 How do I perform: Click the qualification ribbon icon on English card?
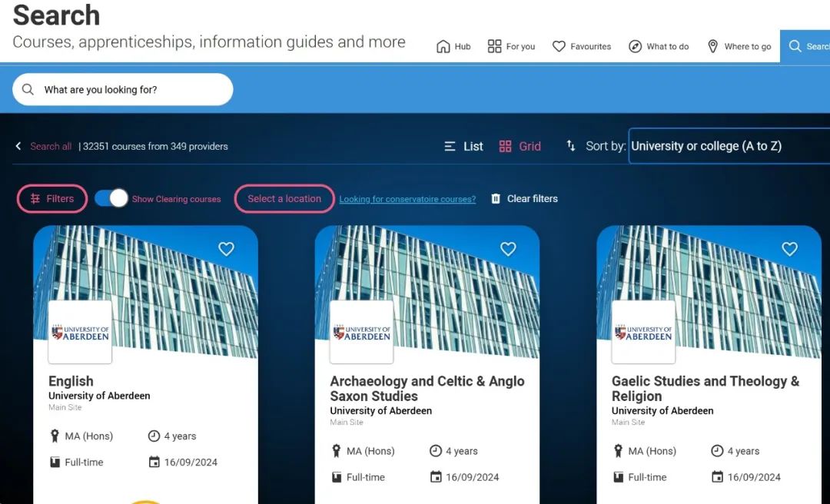pos(55,436)
